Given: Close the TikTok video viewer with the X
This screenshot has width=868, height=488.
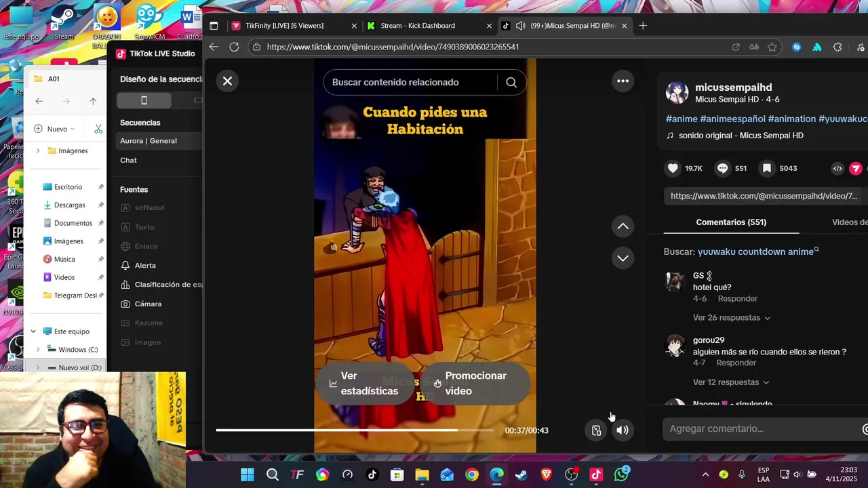Looking at the screenshot, I should click(227, 81).
